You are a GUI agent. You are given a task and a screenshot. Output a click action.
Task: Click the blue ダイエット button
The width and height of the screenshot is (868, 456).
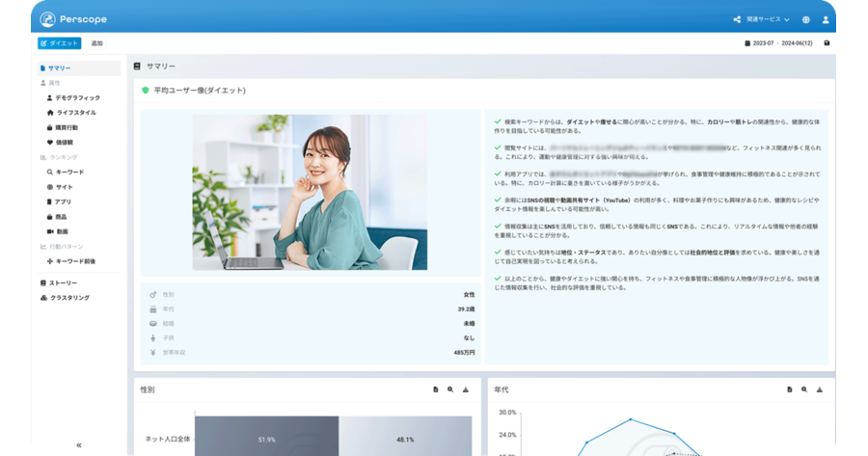click(x=59, y=43)
